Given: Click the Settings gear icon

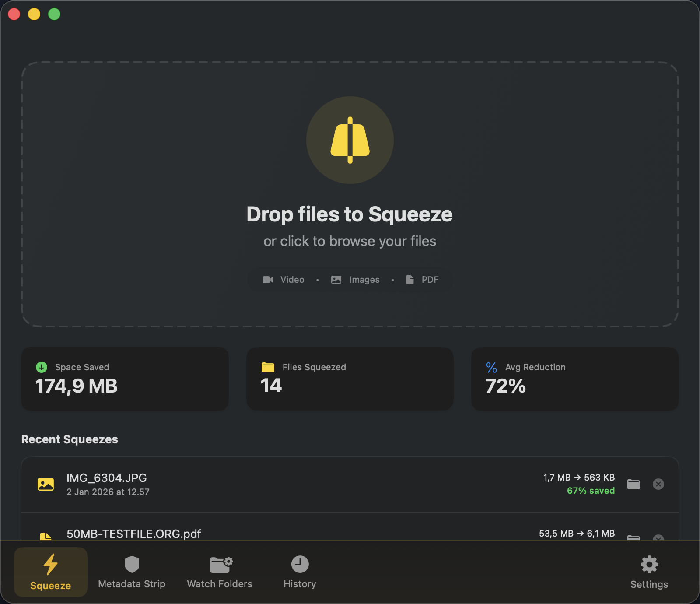Looking at the screenshot, I should [649, 565].
